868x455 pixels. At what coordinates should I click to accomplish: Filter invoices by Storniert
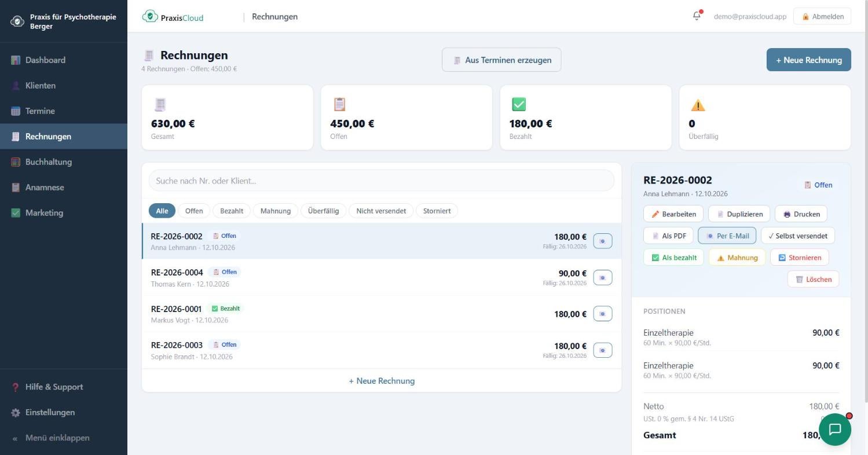pyautogui.click(x=437, y=211)
